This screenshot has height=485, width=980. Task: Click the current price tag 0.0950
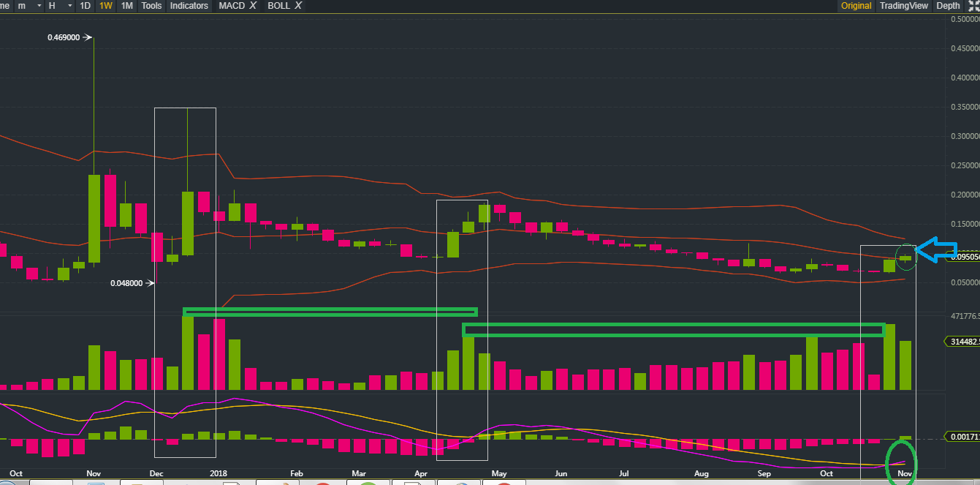click(x=963, y=257)
